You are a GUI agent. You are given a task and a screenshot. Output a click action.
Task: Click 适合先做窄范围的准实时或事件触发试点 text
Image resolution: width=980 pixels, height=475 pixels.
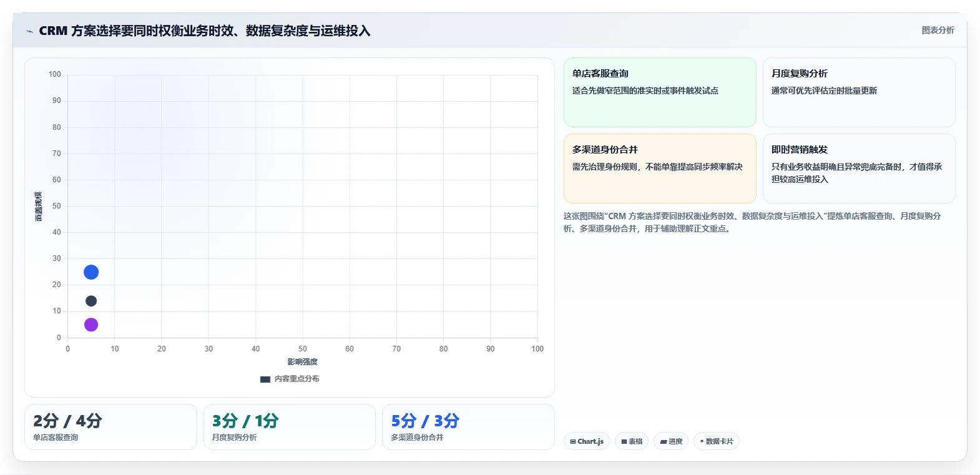645,91
